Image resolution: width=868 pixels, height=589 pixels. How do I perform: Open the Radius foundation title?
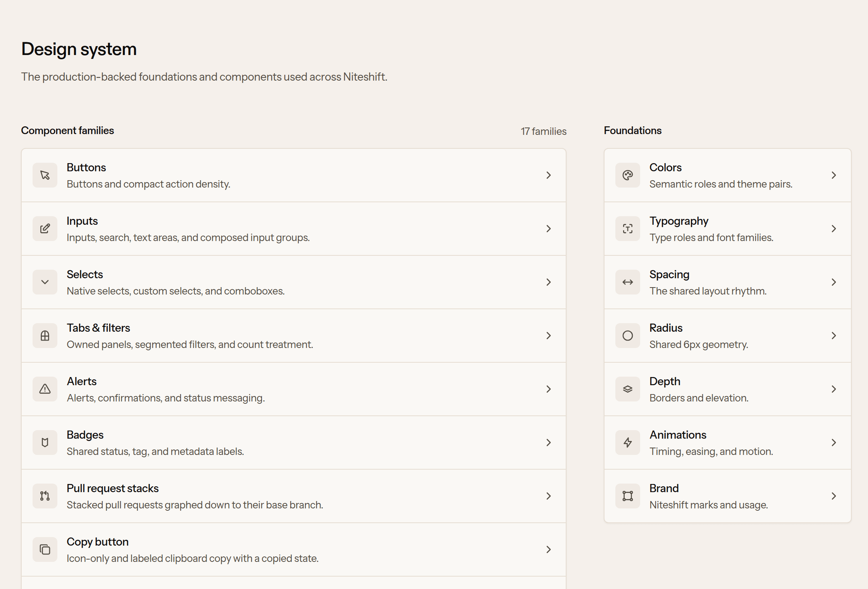(x=666, y=328)
